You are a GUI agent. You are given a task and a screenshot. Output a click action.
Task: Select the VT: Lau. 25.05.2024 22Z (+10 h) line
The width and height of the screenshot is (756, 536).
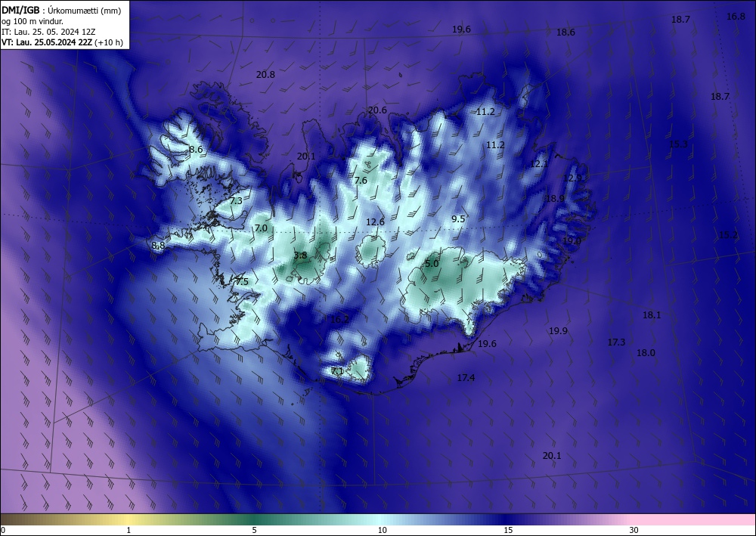(62, 42)
